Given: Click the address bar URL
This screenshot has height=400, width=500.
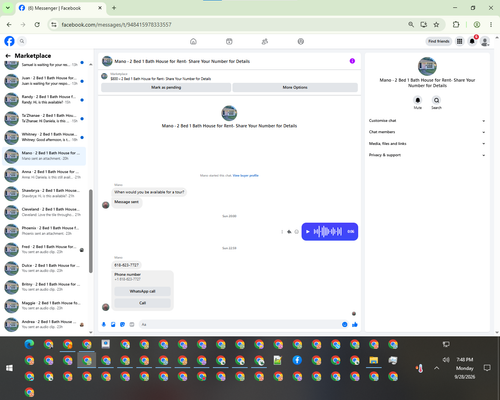Looking at the screenshot, I should click(x=116, y=25).
